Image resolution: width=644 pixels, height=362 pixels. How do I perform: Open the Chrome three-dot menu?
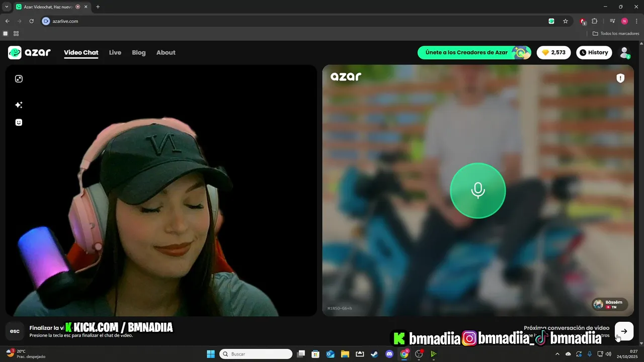point(636,21)
